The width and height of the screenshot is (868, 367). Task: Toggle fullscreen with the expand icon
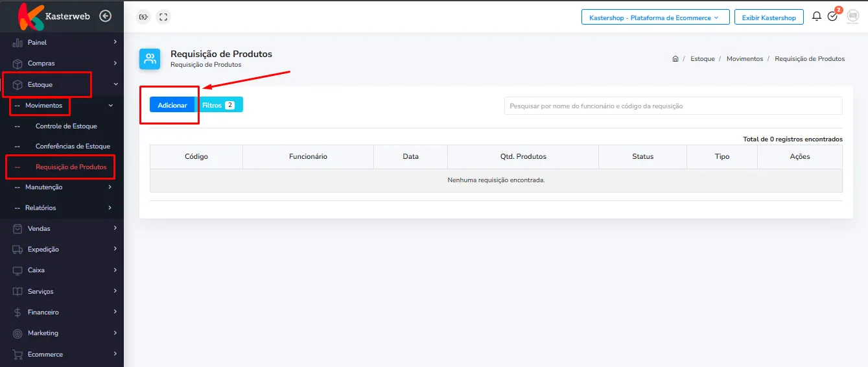click(163, 18)
